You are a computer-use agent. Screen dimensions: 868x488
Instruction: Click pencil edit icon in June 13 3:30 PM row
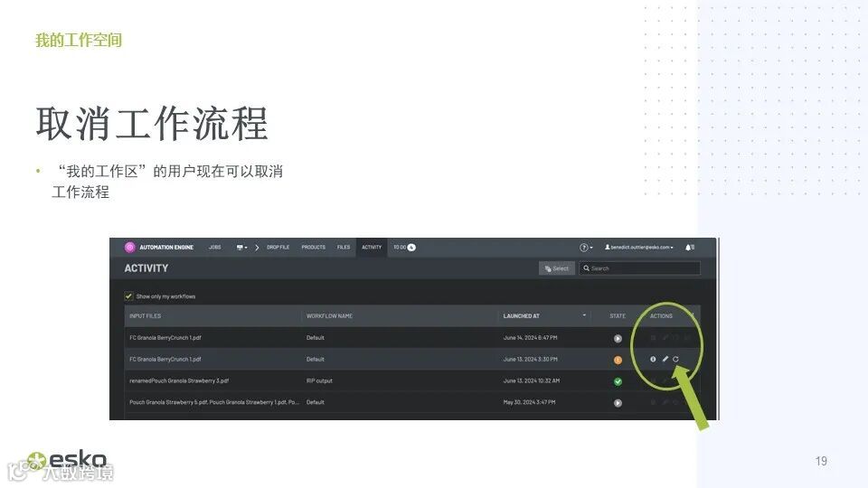click(x=665, y=359)
